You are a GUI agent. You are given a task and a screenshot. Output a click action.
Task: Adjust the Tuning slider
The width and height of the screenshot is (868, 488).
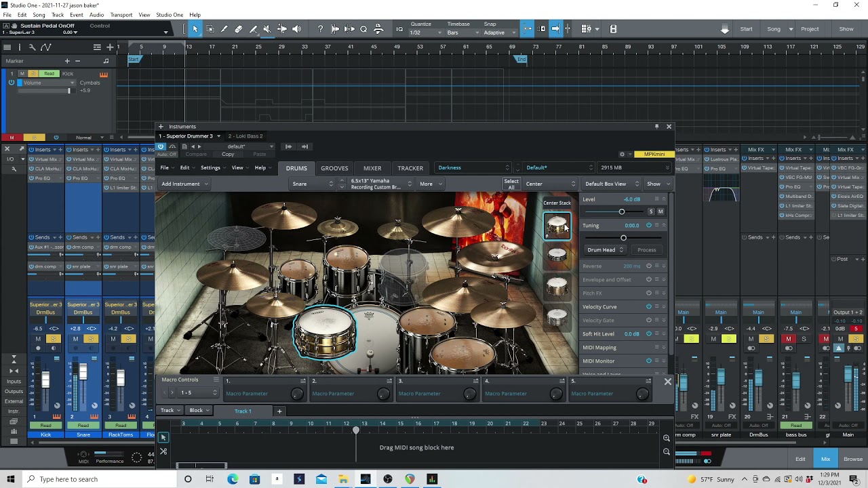tap(623, 238)
